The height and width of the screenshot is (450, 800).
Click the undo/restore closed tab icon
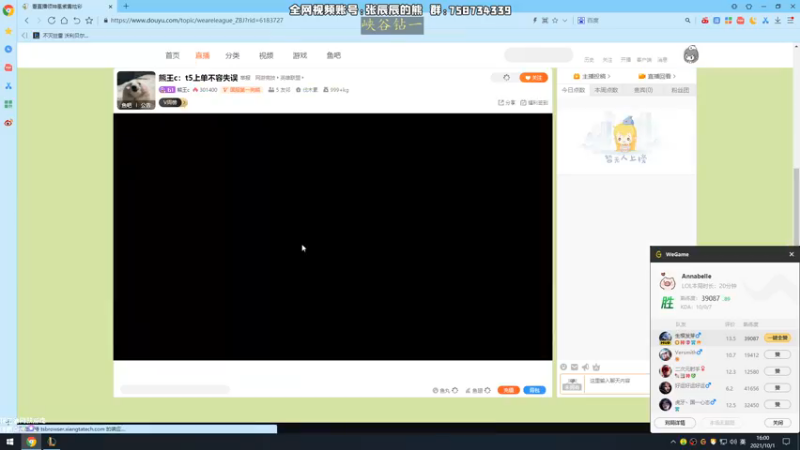77,20
